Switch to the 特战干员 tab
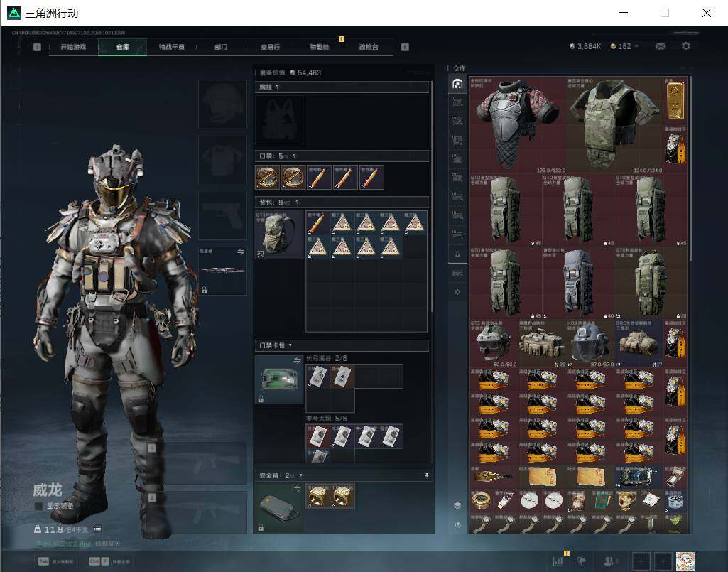This screenshot has width=728, height=572. pos(172,47)
